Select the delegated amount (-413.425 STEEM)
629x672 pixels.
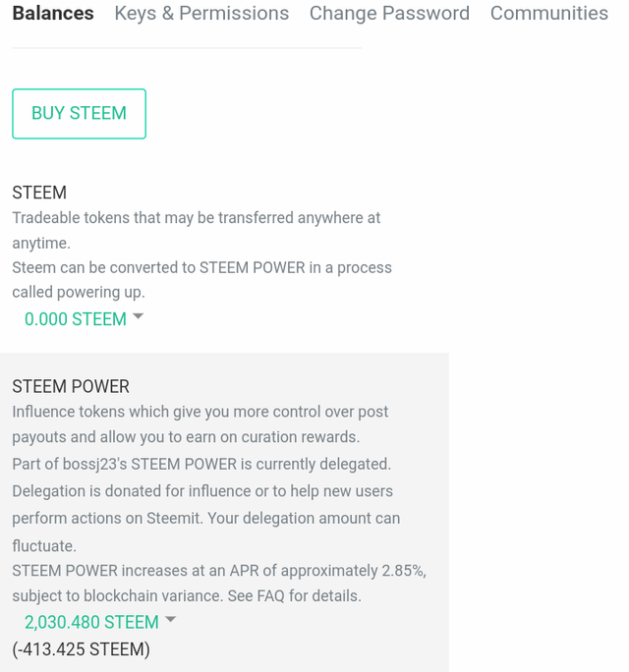click(81, 648)
